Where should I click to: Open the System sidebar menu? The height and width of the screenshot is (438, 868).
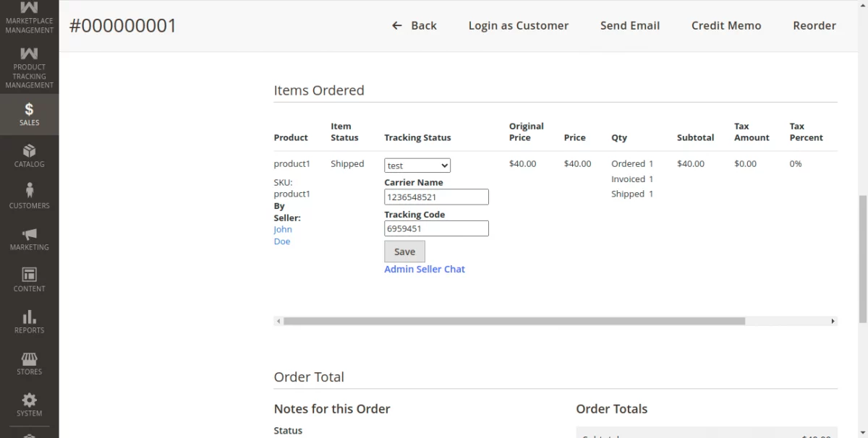point(29,403)
